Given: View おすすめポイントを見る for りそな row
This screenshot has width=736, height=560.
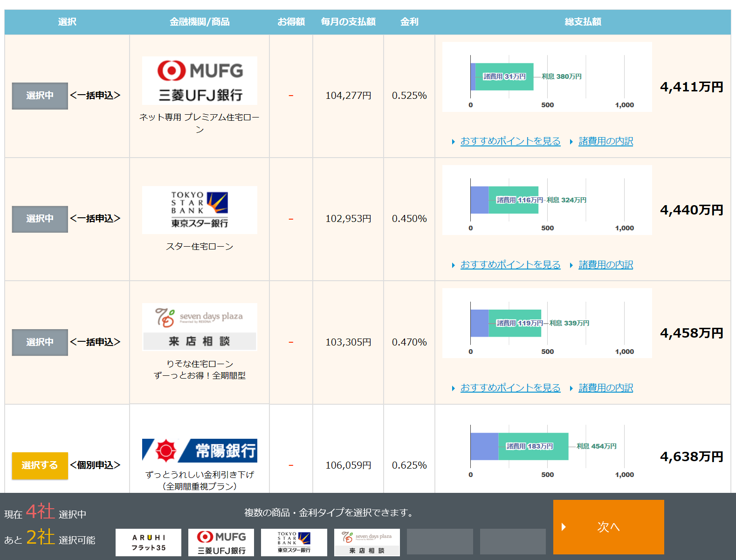Looking at the screenshot, I should pos(510,387).
